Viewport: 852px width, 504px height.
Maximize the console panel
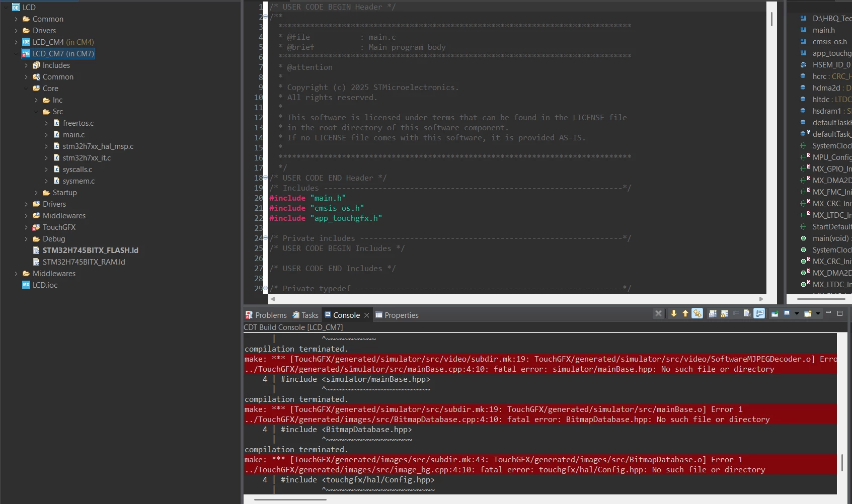click(840, 313)
